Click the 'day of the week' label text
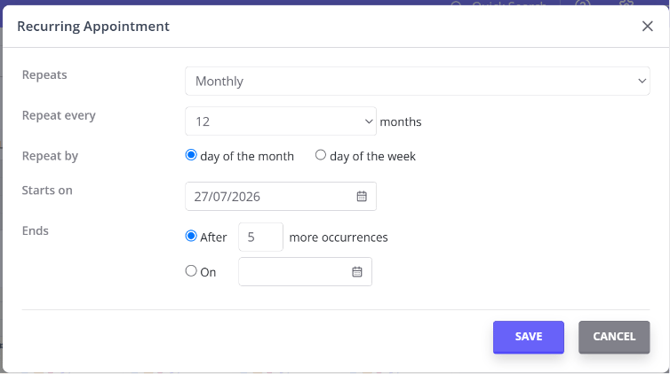Viewport: 670px width, 374px height. coord(373,156)
